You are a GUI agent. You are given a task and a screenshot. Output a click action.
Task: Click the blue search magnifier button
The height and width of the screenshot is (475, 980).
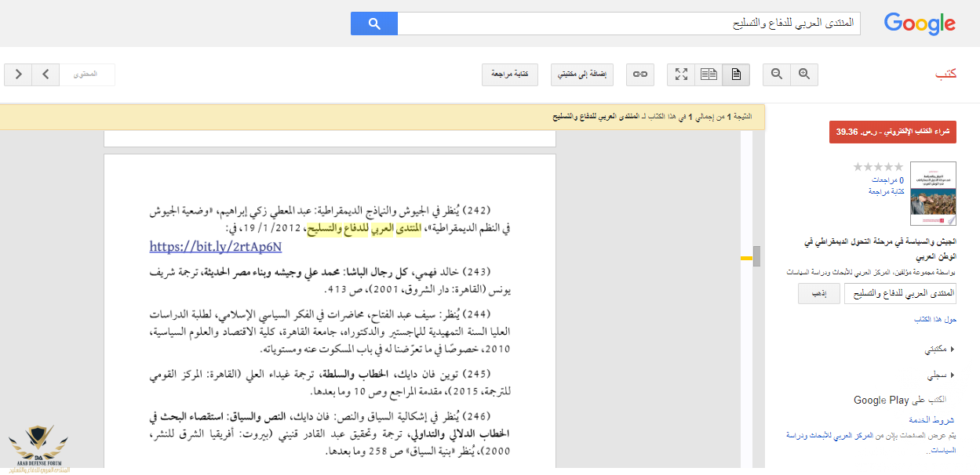click(374, 24)
